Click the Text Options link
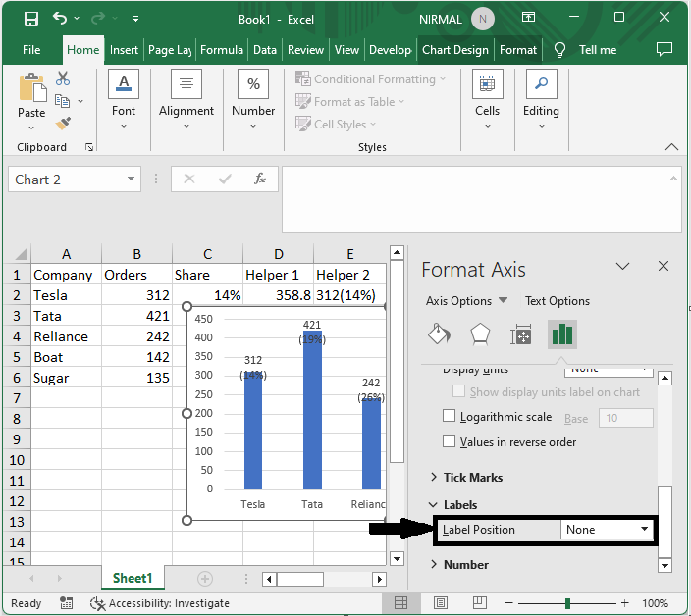This screenshot has height=616, width=691. pos(558,301)
